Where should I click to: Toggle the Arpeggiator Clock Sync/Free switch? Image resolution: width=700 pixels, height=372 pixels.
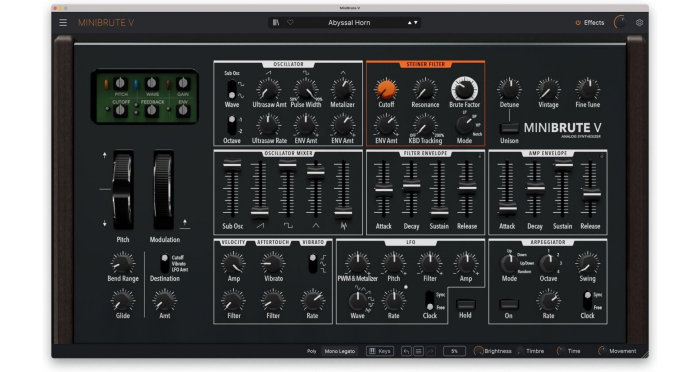click(588, 301)
